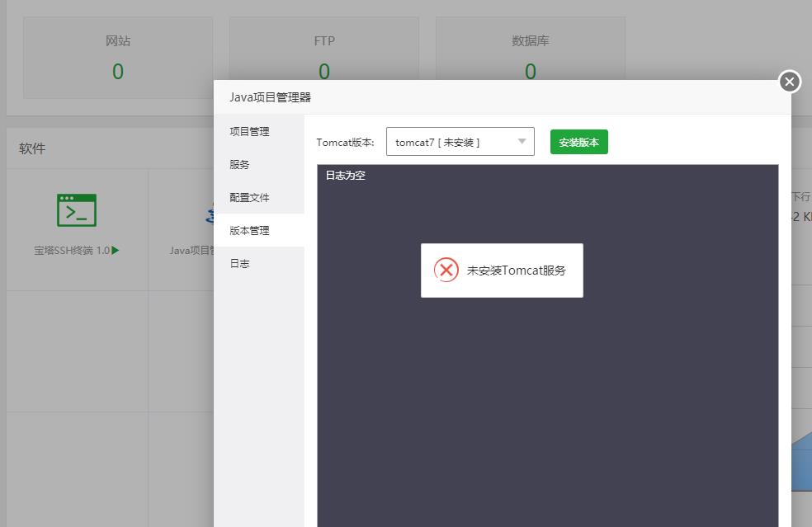Open the 网站 count card
The image size is (812, 527).
pos(118,58)
